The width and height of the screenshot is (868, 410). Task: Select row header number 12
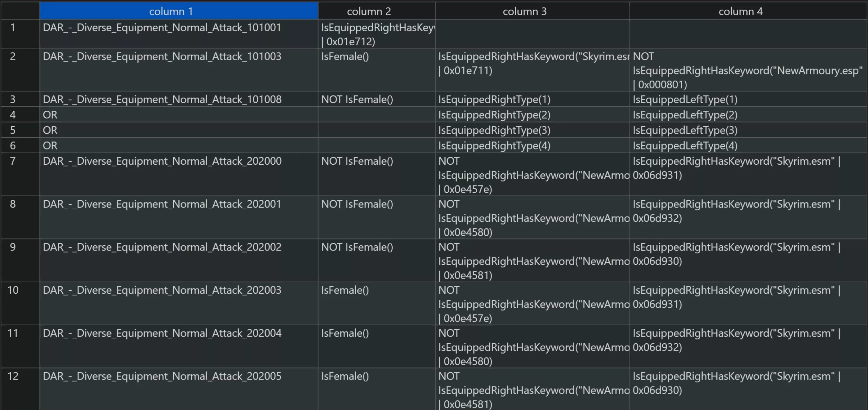pos(20,389)
